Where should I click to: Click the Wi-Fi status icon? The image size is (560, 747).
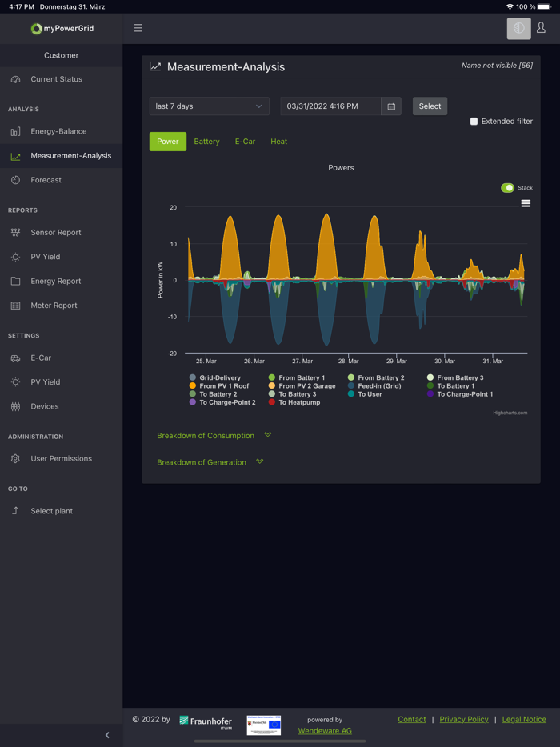(510, 6)
